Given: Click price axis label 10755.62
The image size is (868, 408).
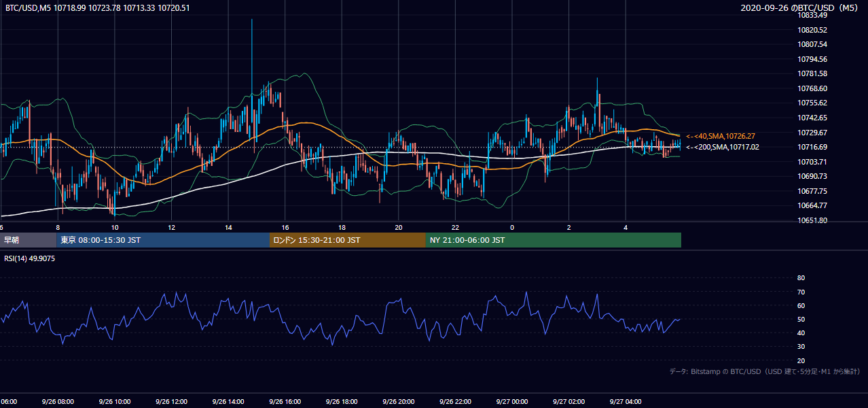Looking at the screenshot, I should pyautogui.click(x=812, y=103).
